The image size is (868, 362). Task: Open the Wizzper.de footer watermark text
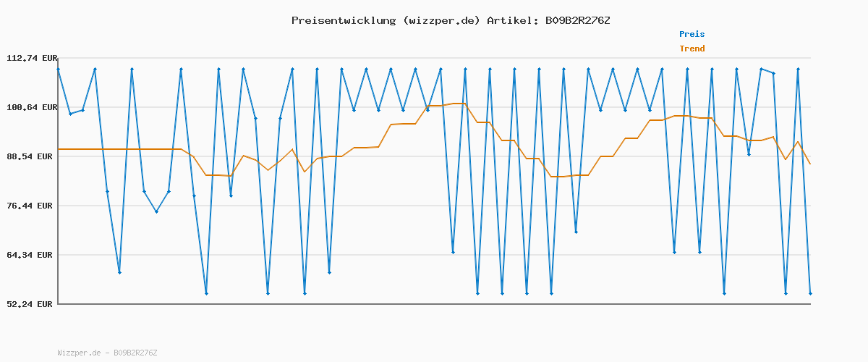tap(107, 353)
